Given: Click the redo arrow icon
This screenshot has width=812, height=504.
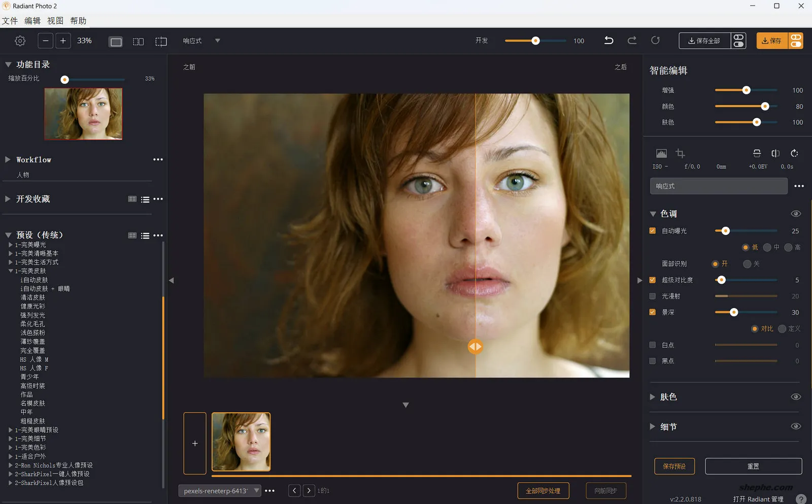Looking at the screenshot, I should click(x=632, y=41).
